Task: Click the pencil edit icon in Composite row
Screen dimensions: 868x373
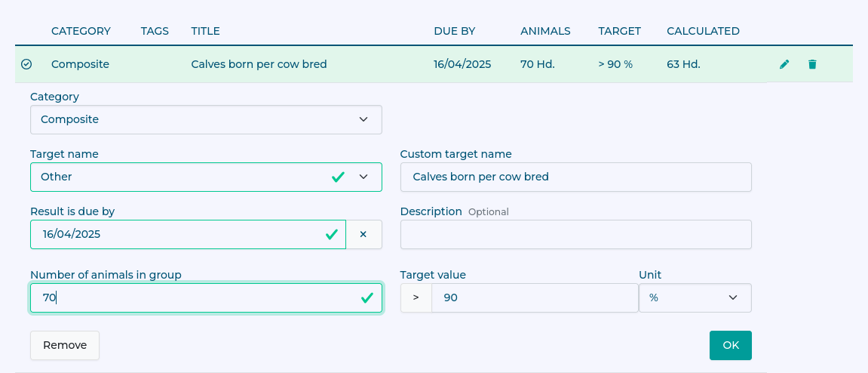Action: point(784,64)
